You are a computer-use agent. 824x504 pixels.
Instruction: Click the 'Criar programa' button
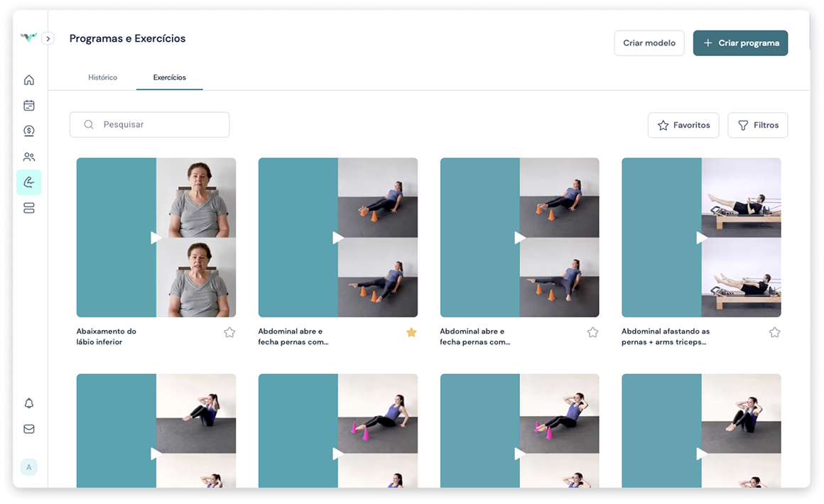(x=740, y=43)
